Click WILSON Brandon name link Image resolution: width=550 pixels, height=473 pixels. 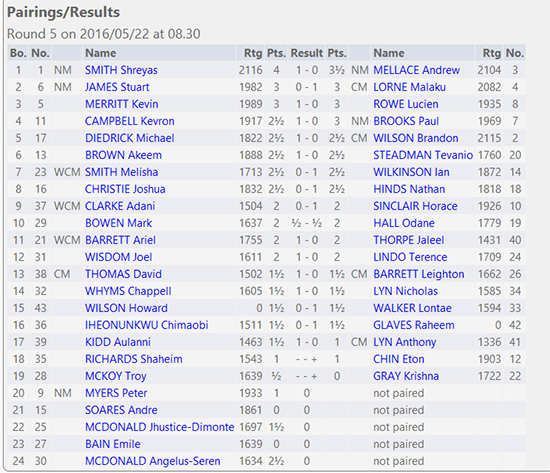pyautogui.click(x=416, y=138)
